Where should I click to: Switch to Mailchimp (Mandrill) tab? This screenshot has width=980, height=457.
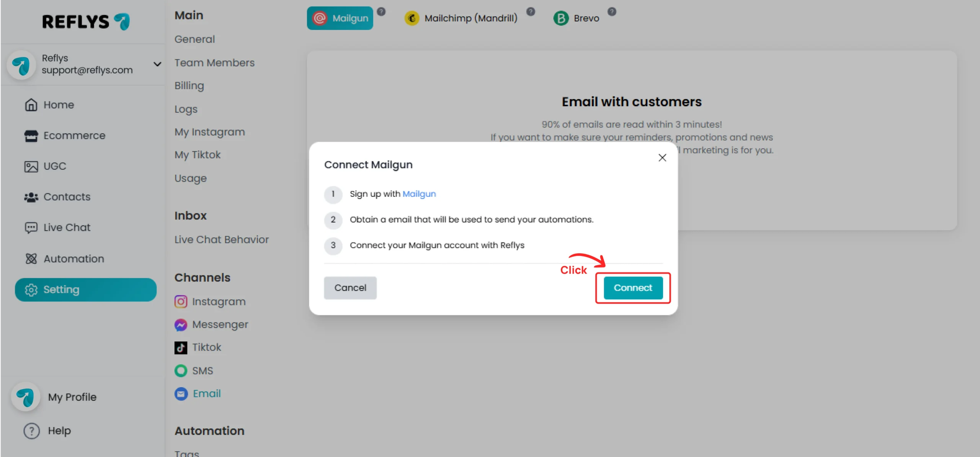tap(461, 18)
